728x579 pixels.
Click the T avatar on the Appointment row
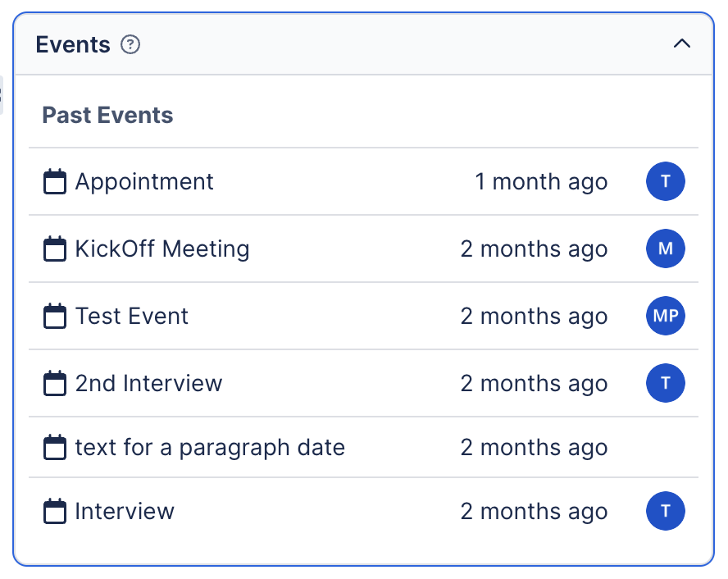pyautogui.click(x=666, y=182)
